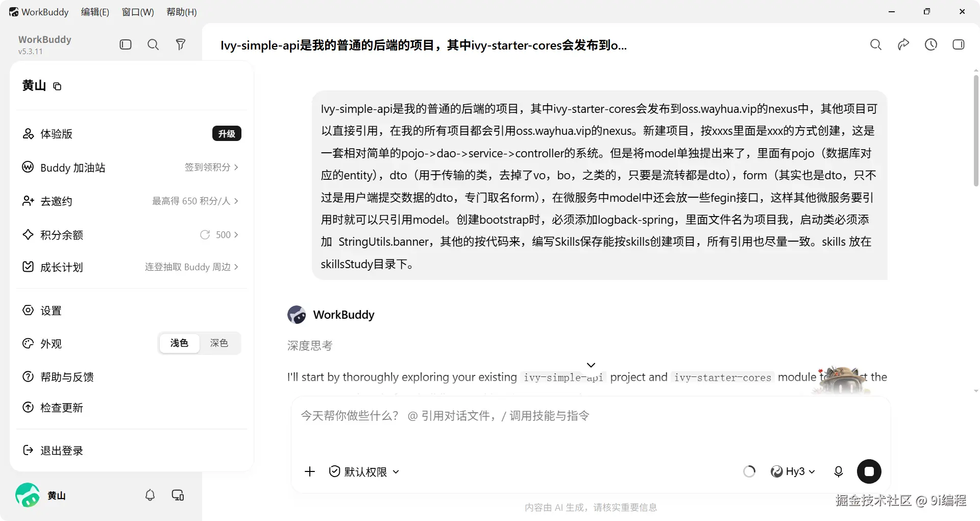Open 帮助与反馈 help and feedback
The height and width of the screenshot is (521, 980).
point(132,377)
